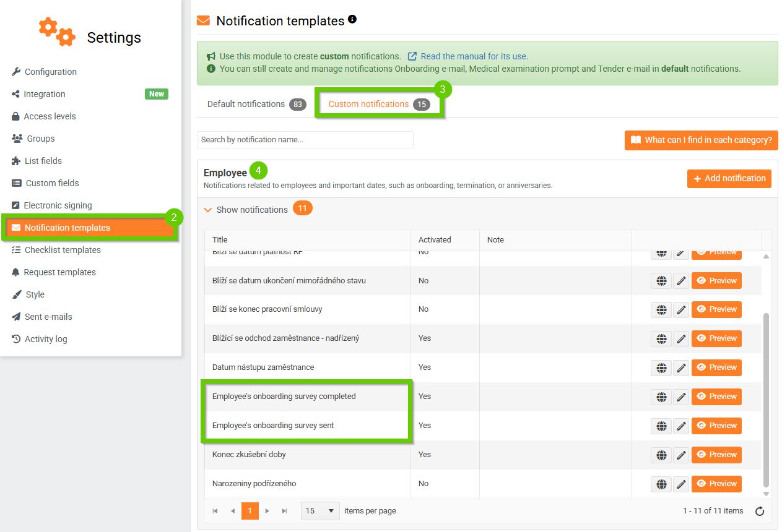Click pencil edit icon for Datum nástupu zaměstnance
Screen dimensions: 782x532
(x=681, y=367)
